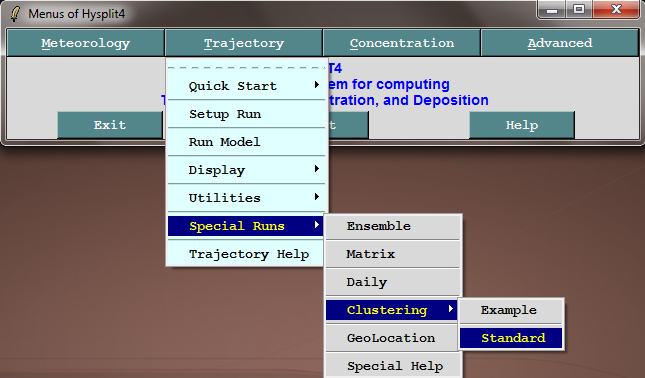The height and width of the screenshot is (378, 645).
Task: Open the Meteorology menu
Action: [86, 43]
